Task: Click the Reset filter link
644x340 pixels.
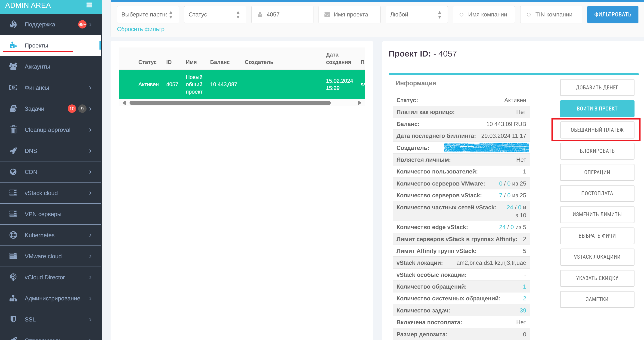Action: coord(141,29)
